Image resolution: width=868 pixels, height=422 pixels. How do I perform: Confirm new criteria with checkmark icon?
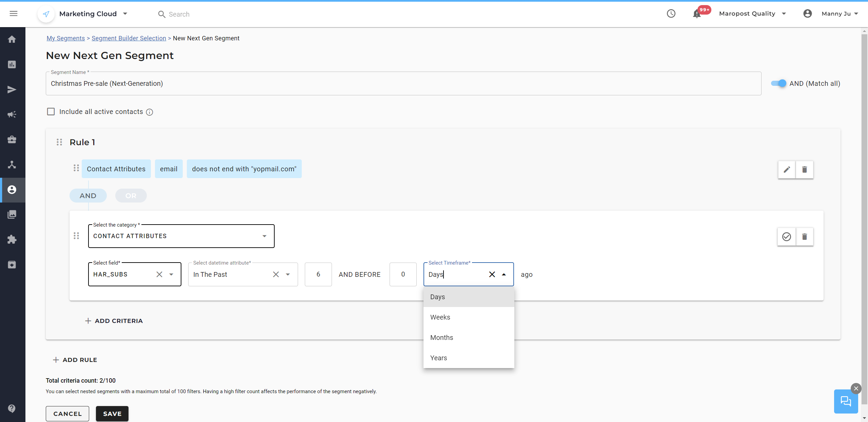click(x=786, y=236)
